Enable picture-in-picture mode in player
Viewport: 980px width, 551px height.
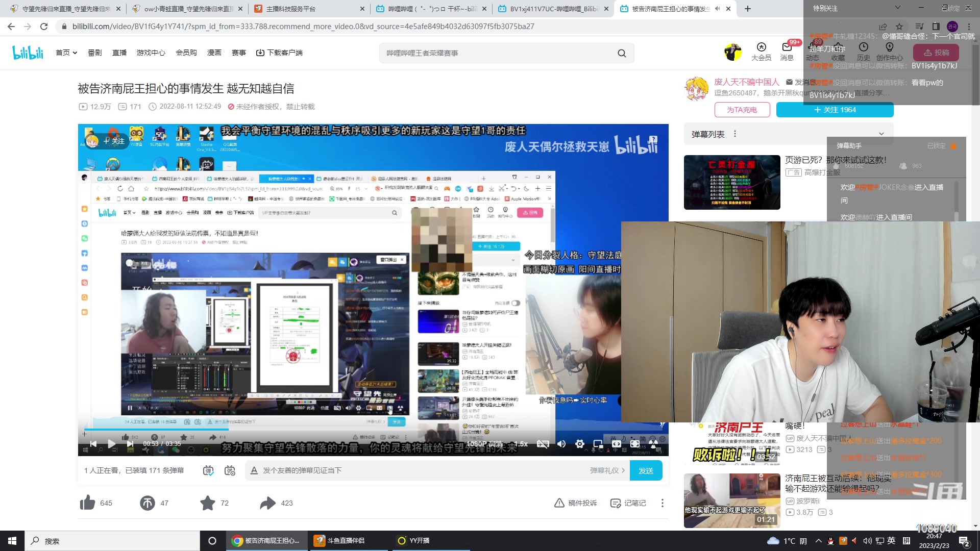coord(598,444)
